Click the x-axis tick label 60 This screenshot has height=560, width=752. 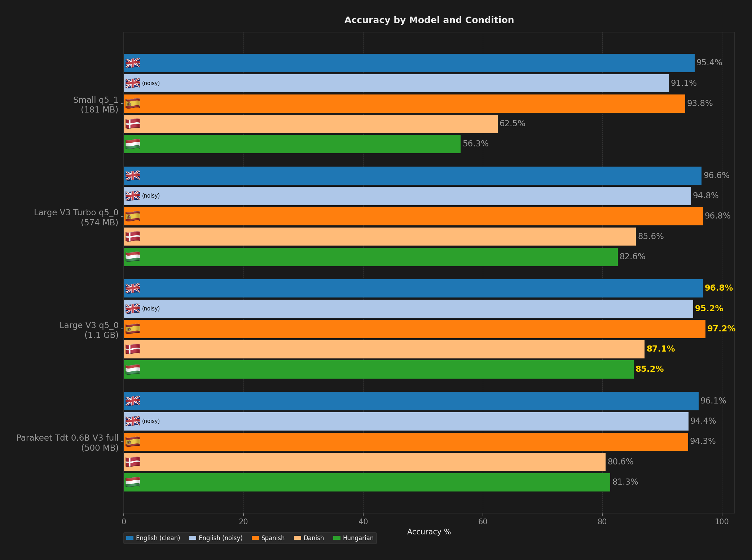(x=483, y=522)
